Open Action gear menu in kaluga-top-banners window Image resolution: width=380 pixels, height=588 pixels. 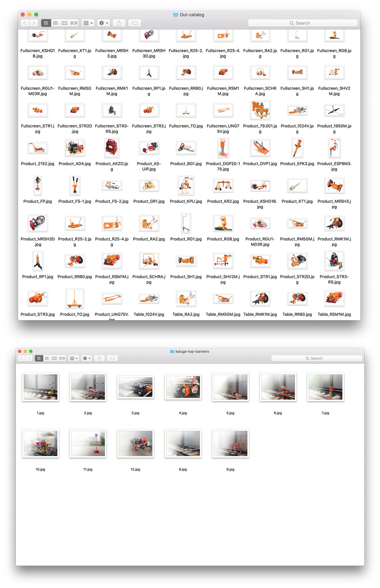click(87, 358)
